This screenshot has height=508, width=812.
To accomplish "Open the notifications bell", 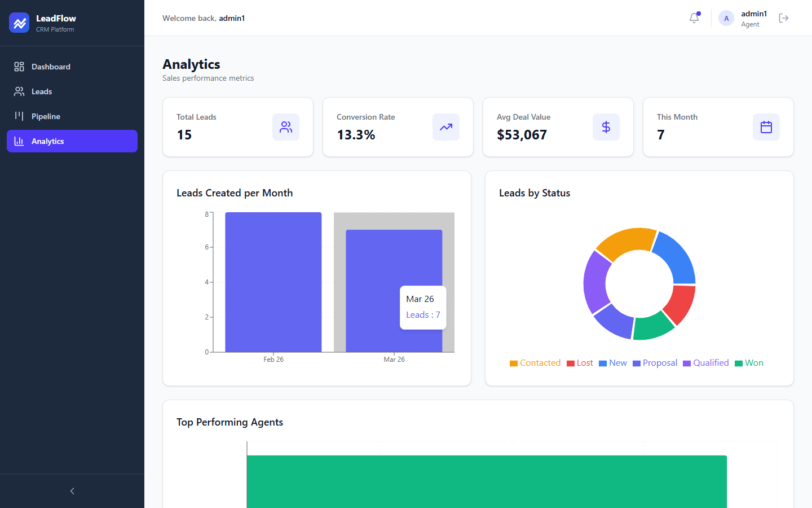I will click(694, 18).
